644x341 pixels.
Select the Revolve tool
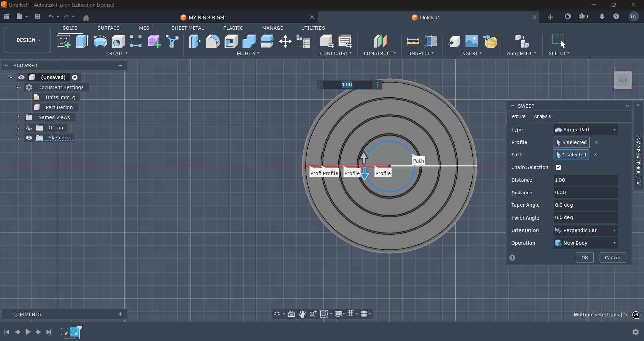[x=100, y=41]
